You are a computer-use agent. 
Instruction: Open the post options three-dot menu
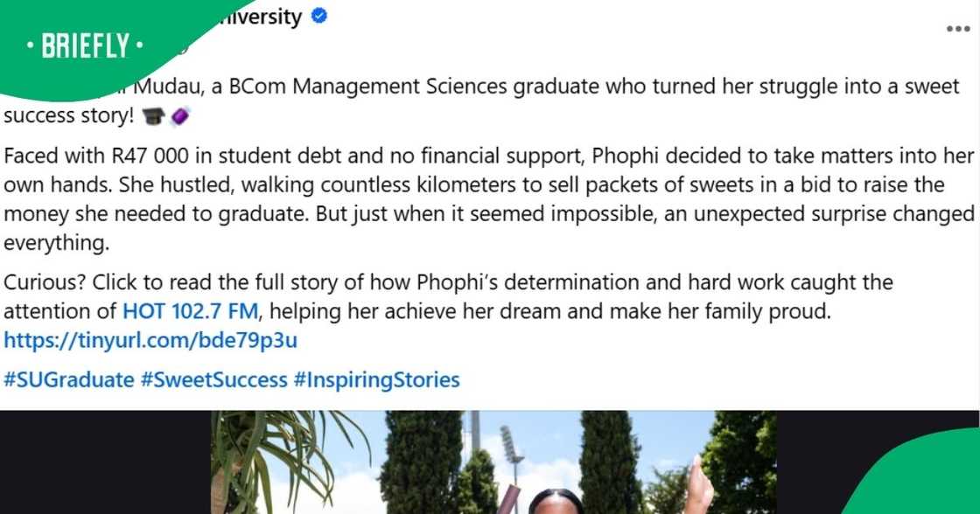[x=959, y=28]
